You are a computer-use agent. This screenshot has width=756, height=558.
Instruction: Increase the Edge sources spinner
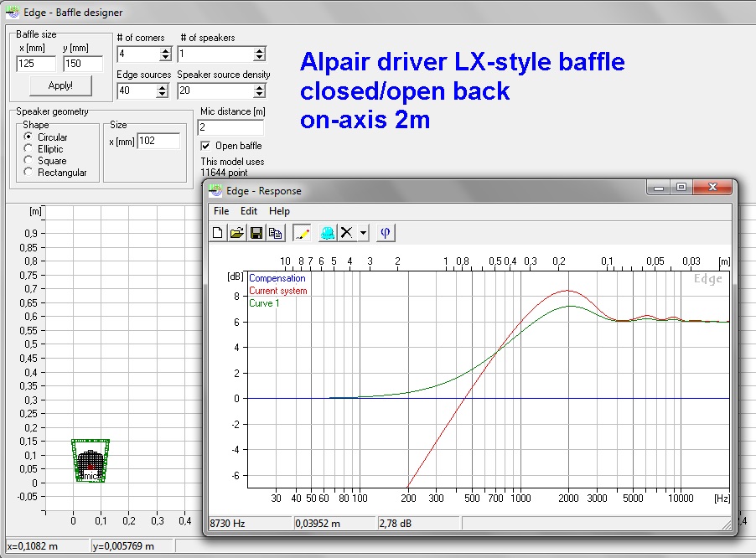(163, 87)
